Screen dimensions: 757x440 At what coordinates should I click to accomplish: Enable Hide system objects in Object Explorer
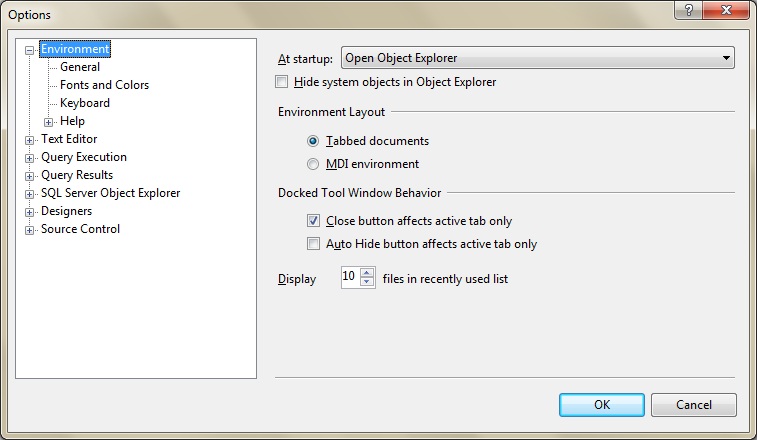(x=282, y=82)
